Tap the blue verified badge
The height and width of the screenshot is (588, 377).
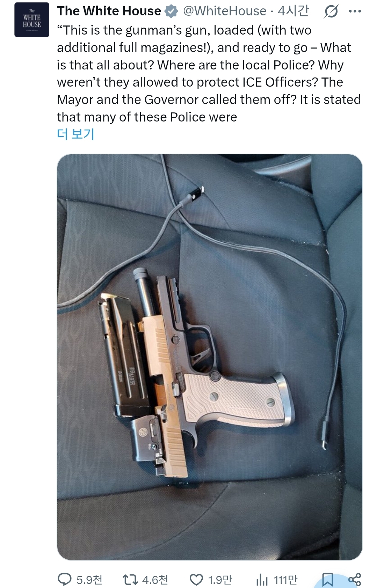171,12
